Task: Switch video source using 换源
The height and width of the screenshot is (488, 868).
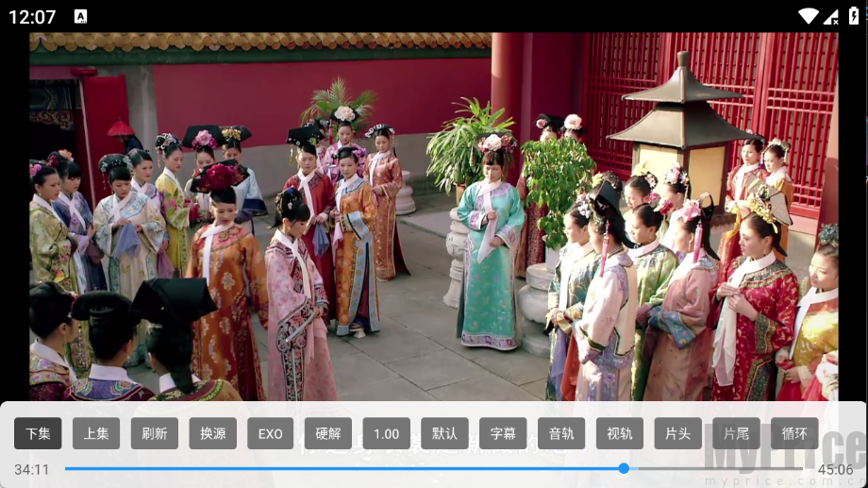Action: coord(212,433)
